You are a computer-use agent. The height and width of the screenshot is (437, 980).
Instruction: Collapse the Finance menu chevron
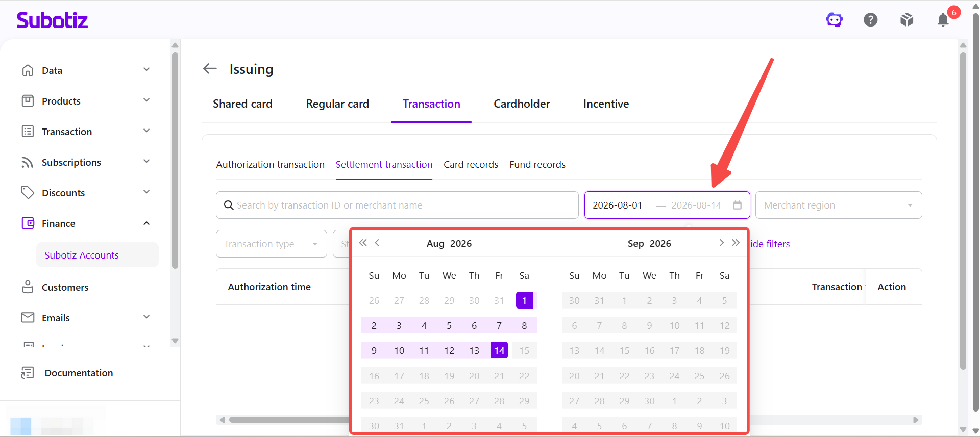[x=146, y=223]
